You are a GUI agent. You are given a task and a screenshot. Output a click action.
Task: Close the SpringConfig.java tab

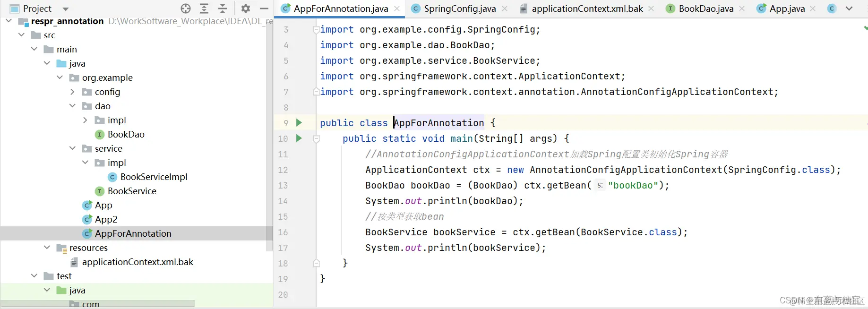[505, 9]
